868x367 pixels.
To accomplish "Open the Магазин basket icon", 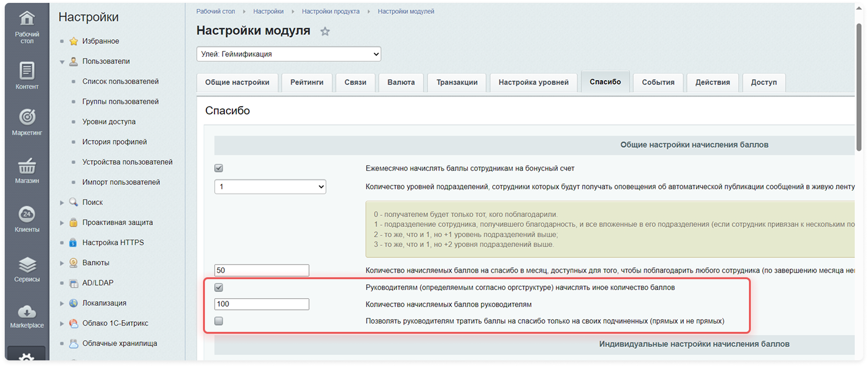I will pyautogui.click(x=27, y=166).
